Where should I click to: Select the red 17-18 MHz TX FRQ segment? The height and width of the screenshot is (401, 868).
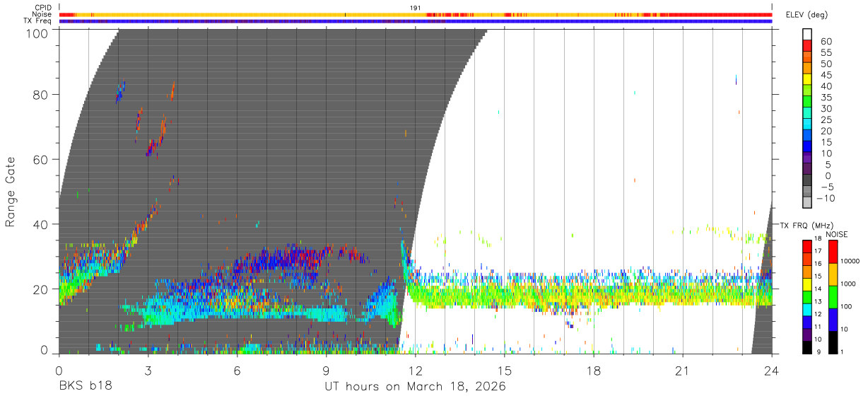[807, 246]
